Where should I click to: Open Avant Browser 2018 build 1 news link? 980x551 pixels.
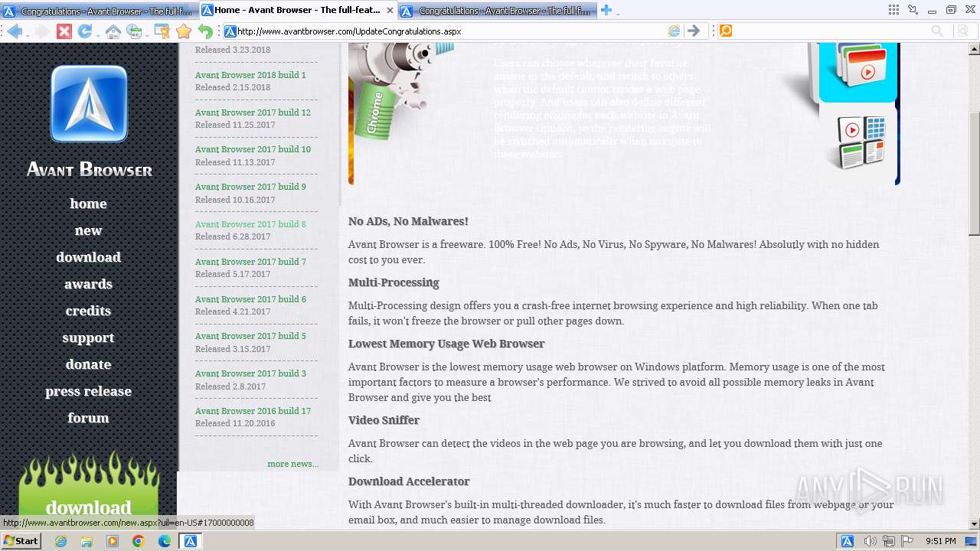pos(250,75)
